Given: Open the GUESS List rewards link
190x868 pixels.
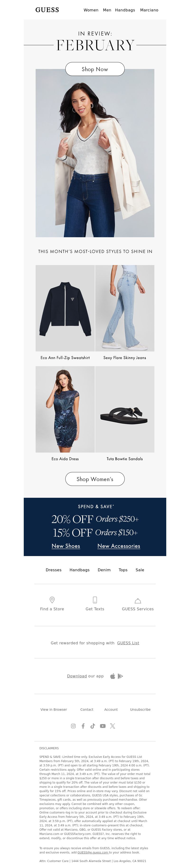Looking at the screenshot, I should tap(128, 643).
